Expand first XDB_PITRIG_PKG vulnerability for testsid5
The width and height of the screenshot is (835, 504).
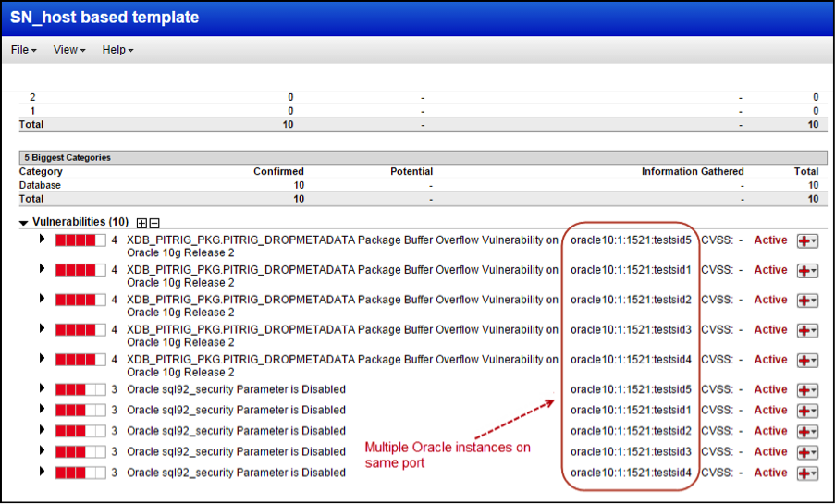pyautogui.click(x=42, y=239)
